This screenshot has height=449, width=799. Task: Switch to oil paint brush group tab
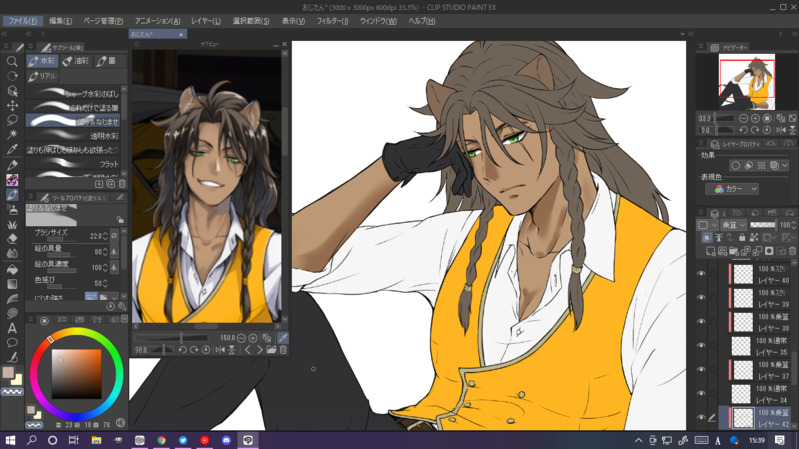75,61
